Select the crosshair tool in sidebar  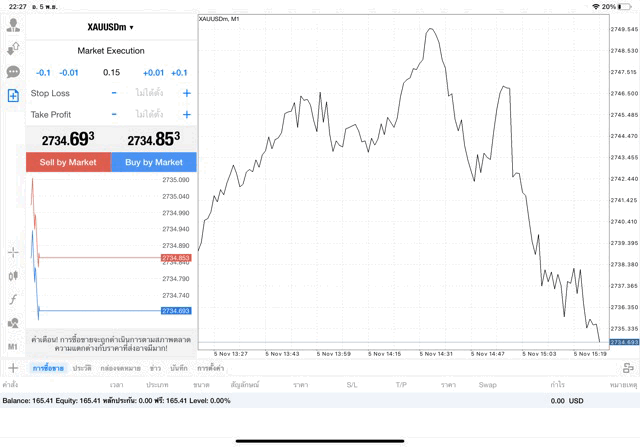(x=13, y=252)
